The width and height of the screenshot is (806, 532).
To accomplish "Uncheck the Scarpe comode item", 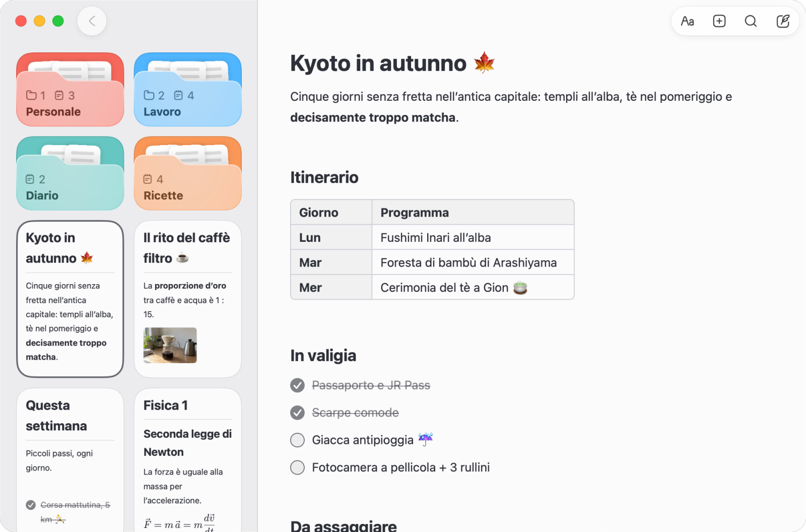I will coord(297,413).
